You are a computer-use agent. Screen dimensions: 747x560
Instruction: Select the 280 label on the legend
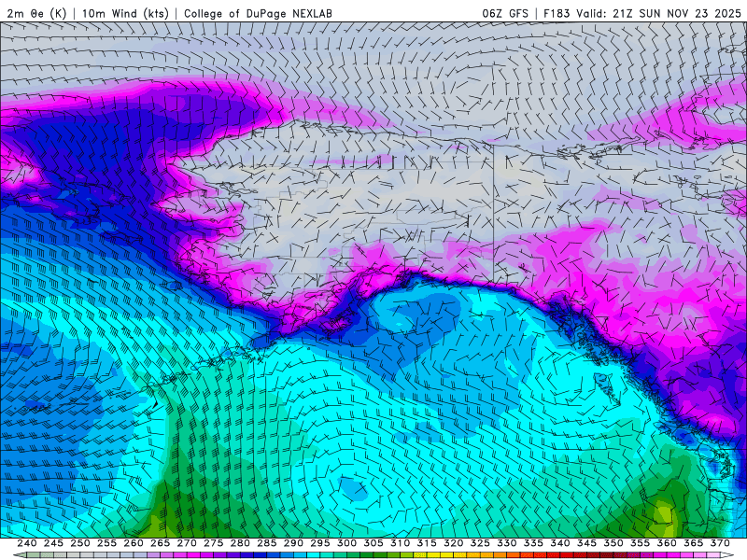tap(240, 543)
